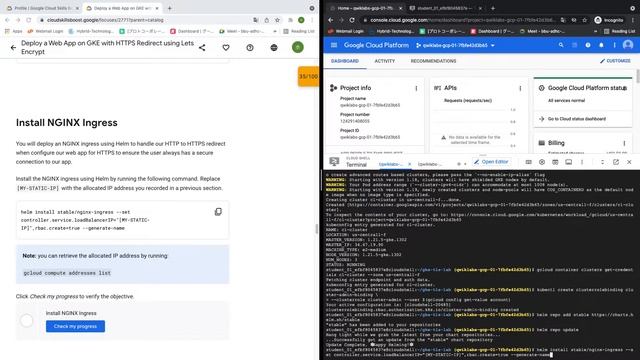The height and width of the screenshot is (360, 640).
Task: Open Billing card options menu
Action: pyautogui.click(x=624, y=143)
